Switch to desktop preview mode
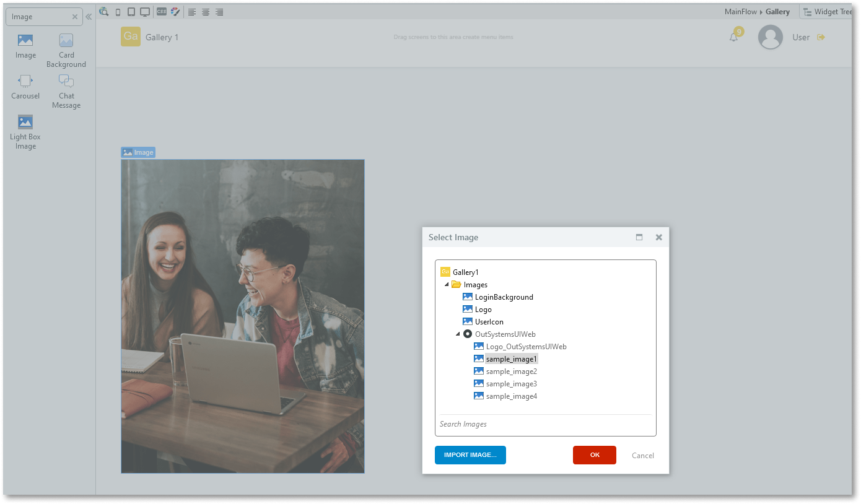Image resolution: width=861 pixels, height=504 pixels. tap(144, 11)
